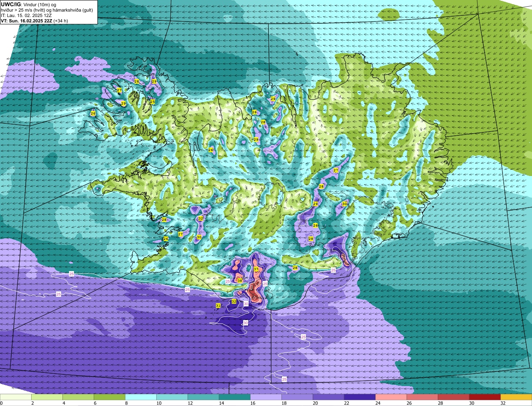Click 'VT: Sun. 16.02.2025 22Z' valid time text

(x=26, y=20)
